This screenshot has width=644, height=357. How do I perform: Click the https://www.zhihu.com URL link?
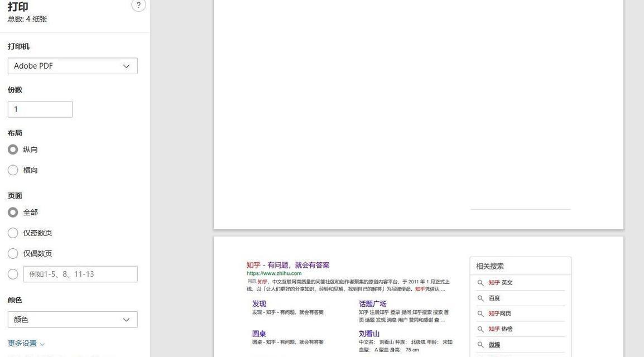[274, 273]
